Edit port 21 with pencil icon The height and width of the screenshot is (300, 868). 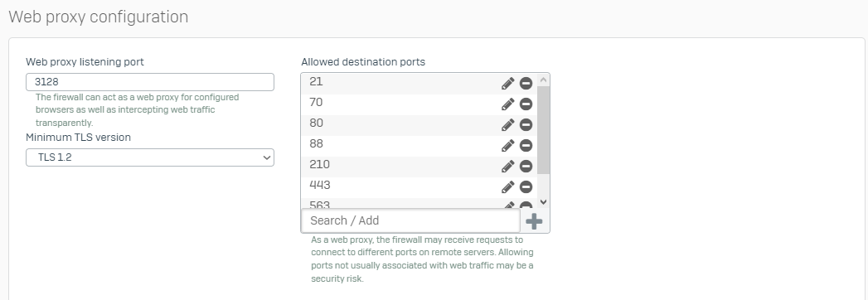coord(507,84)
